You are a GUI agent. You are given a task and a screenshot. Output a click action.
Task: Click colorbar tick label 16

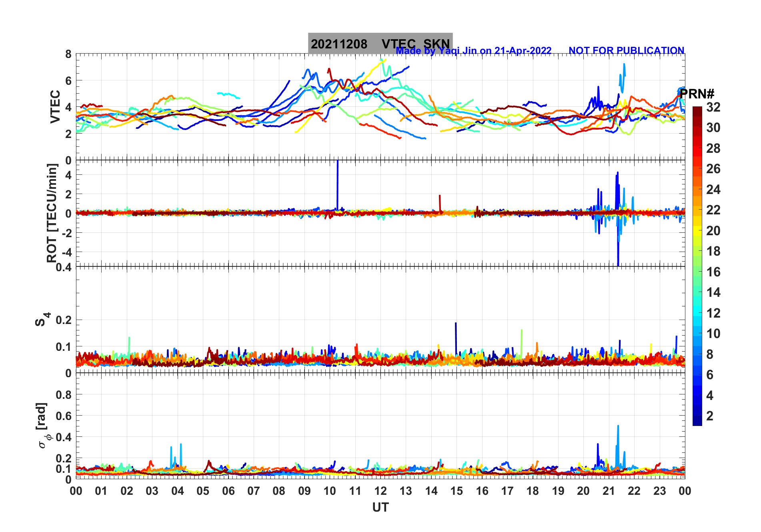coord(713,272)
